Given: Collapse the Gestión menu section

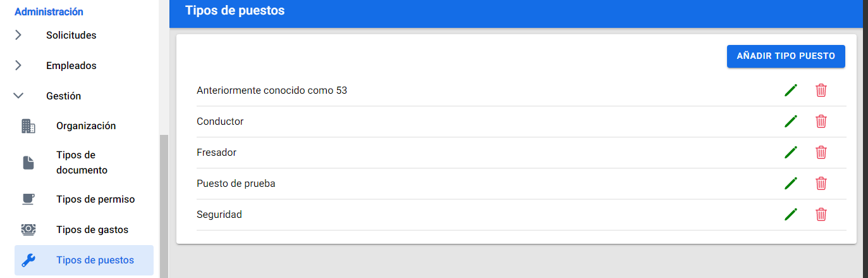Looking at the screenshot, I should click(x=63, y=96).
